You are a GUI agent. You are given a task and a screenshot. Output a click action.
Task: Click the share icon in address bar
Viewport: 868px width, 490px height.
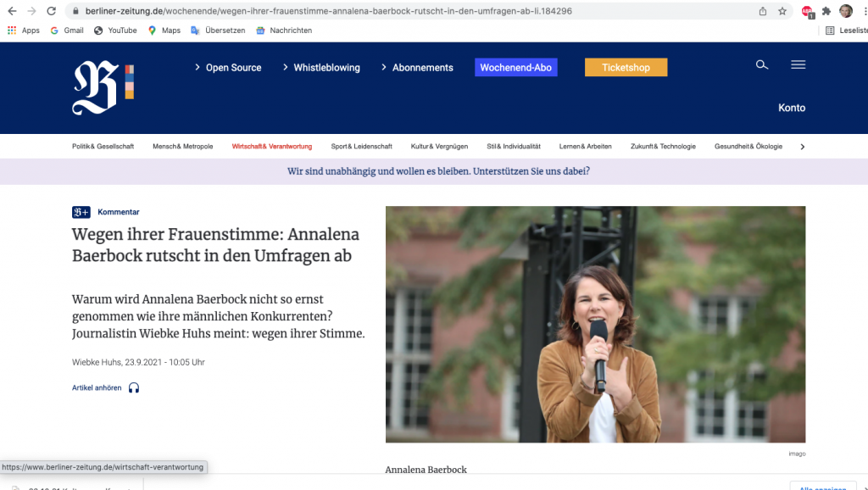tap(763, 11)
